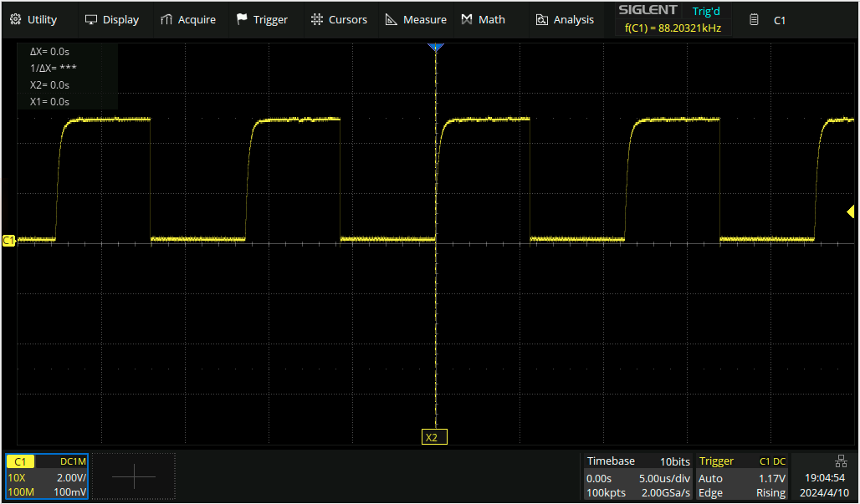Click the C1 label memory icon

coord(754,20)
